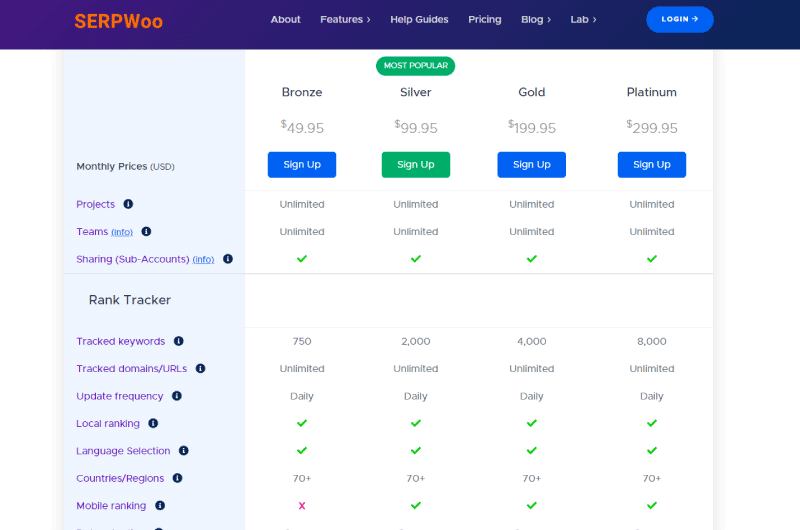Click Silver checkmark in Local ranking row
800x530 pixels.
(416, 423)
